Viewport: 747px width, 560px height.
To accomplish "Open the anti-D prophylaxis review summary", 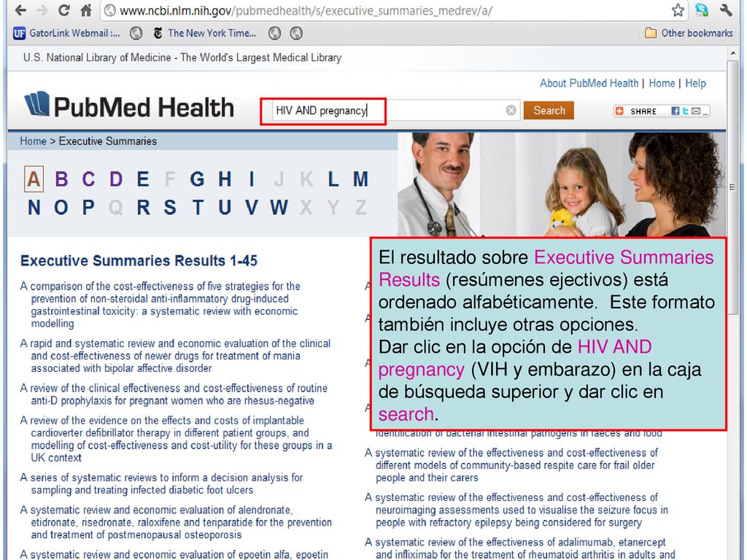I will pyautogui.click(x=174, y=394).
